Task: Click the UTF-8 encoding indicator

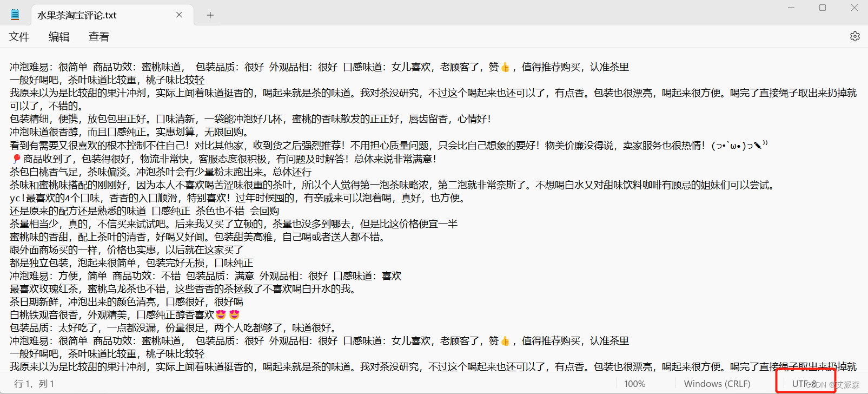Action: 804,384
